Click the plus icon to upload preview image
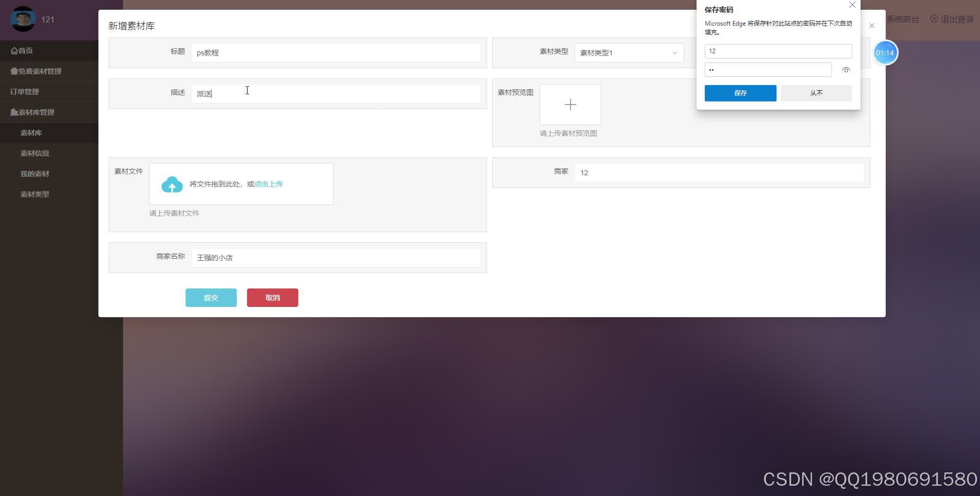Screen dimensions: 980x496 pyautogui.click(x=570, y=105)
